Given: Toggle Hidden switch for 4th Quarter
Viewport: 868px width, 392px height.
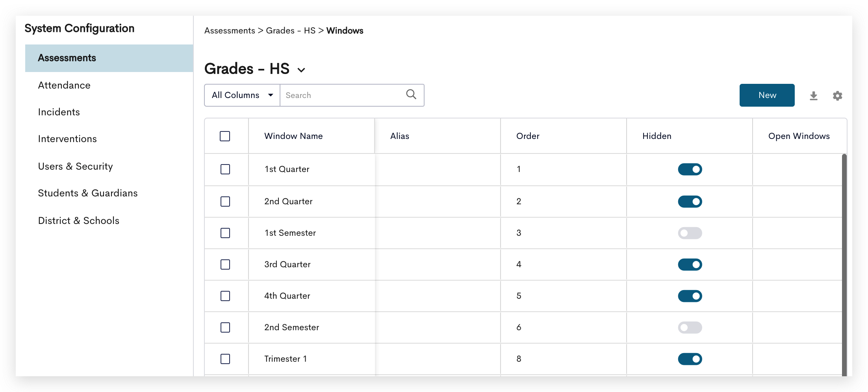Looking at the screenshot, I should pos(690,296).
